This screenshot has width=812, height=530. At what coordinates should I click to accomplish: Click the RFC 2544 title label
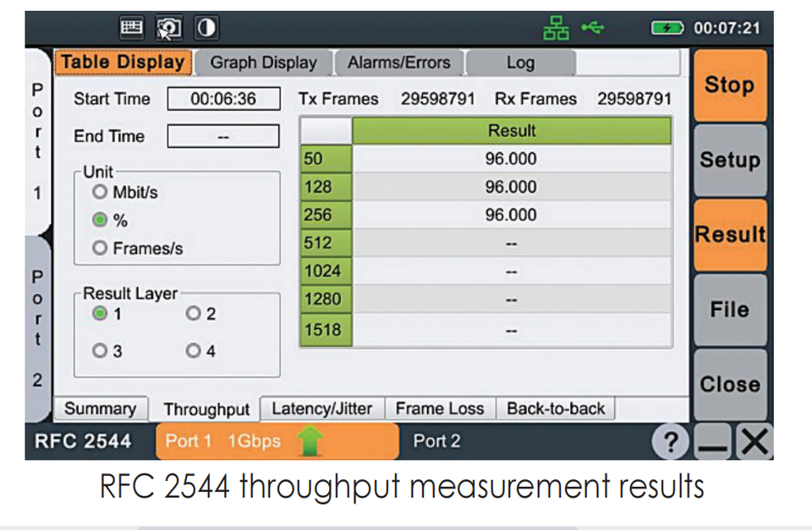[x=83, y=441]
